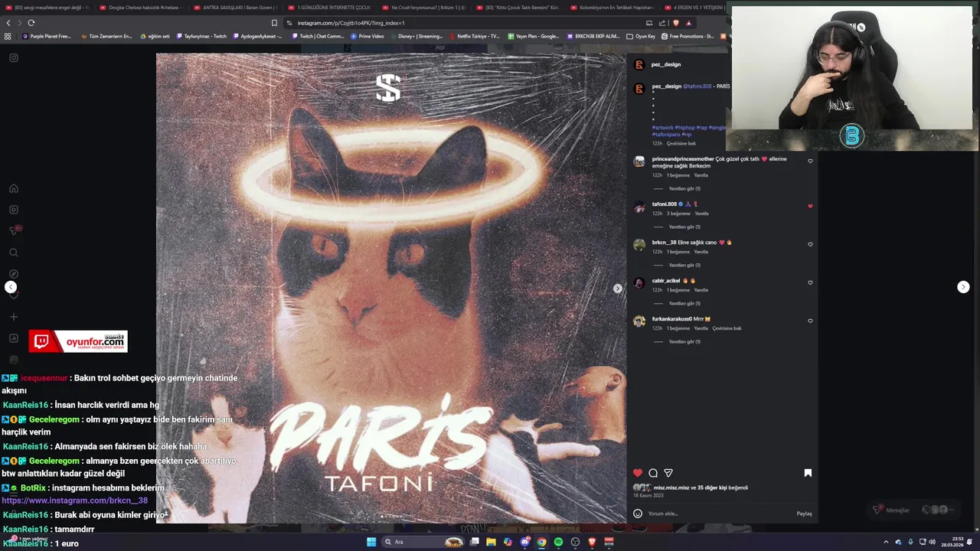The height and width of the screenshot is (551, 980).
Task: Bookmark this page from the address bar
Action: [274, 23]
